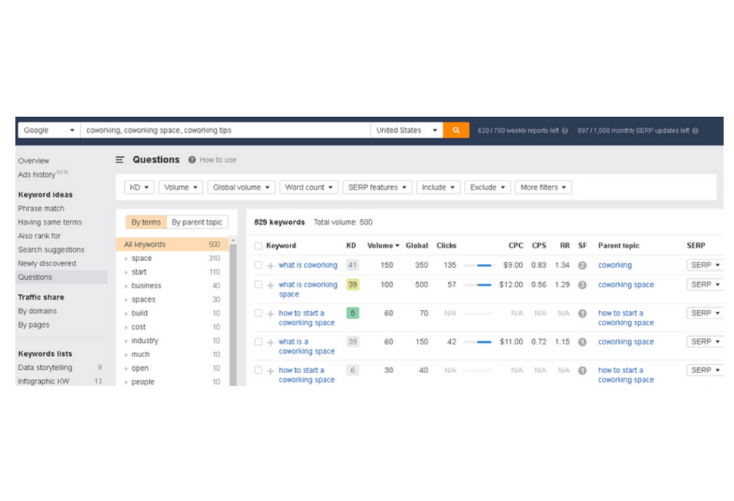Image resolution: width=734 pixels, height=501 pixels.
Task: Click info icon beside weekly reports left
Action: tap(565, 130)
